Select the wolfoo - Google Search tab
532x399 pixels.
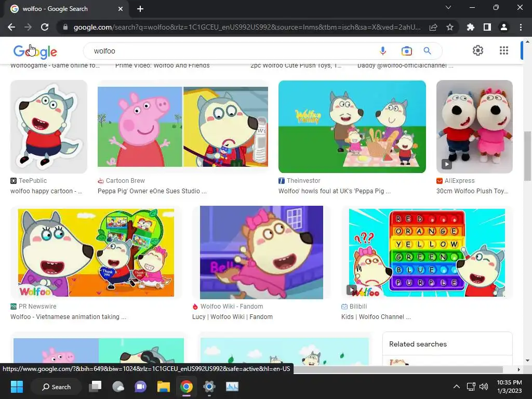pos(66,9)
